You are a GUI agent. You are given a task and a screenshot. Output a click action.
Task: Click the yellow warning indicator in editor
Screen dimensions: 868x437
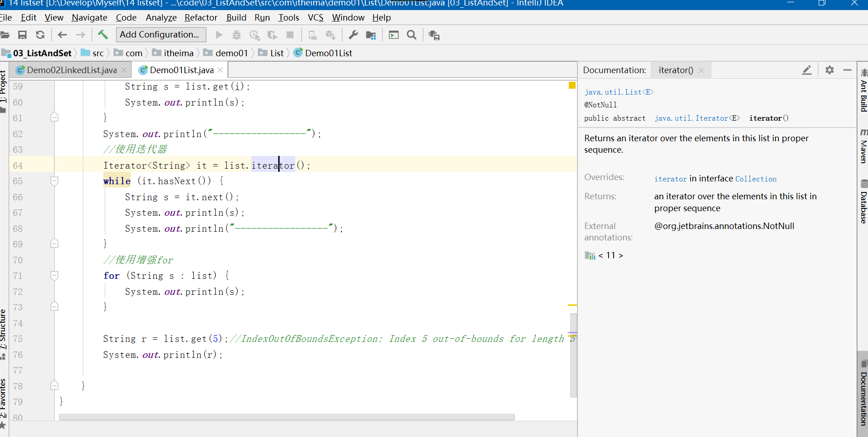point(572,85)
